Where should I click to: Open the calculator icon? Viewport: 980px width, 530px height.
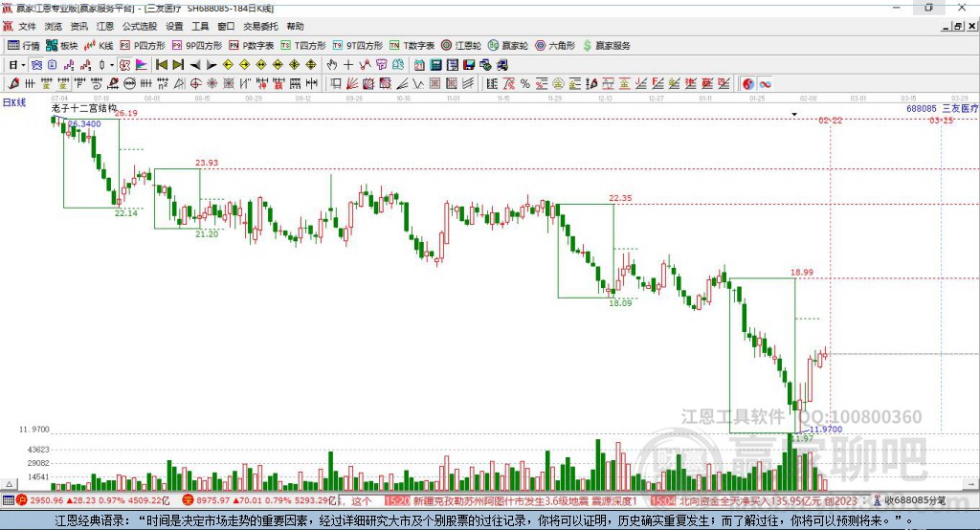(435, 64)
